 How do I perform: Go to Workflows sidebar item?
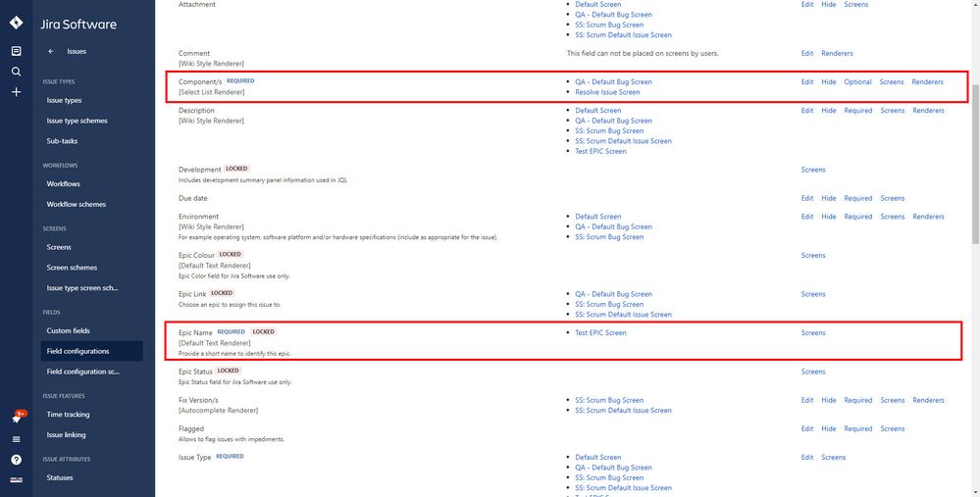coord(63,184)
